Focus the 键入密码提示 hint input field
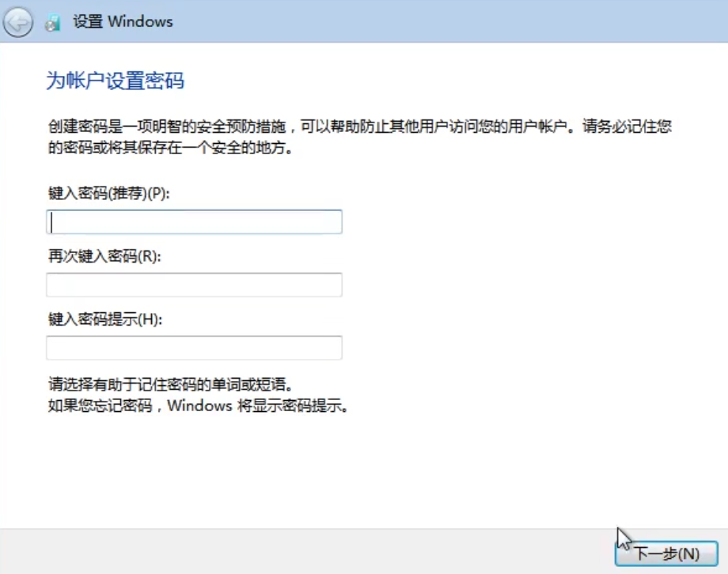 (194, 347)
